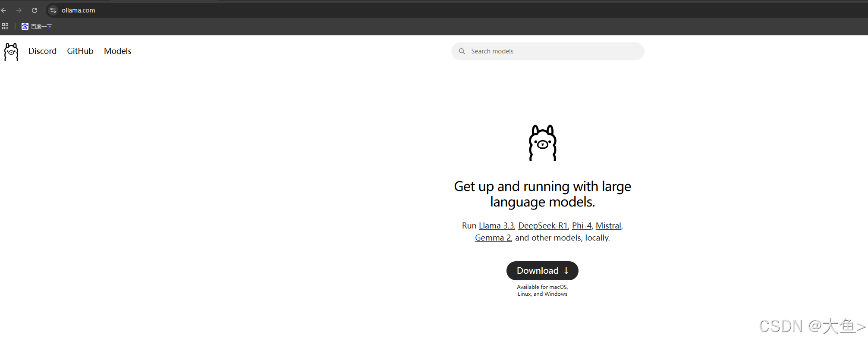Open the Mistral model link

point(608,225)
